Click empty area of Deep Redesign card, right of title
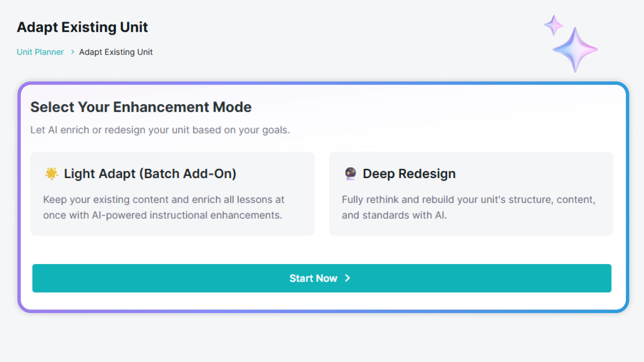This screenshot has width=644, height=362. point(537,174)
